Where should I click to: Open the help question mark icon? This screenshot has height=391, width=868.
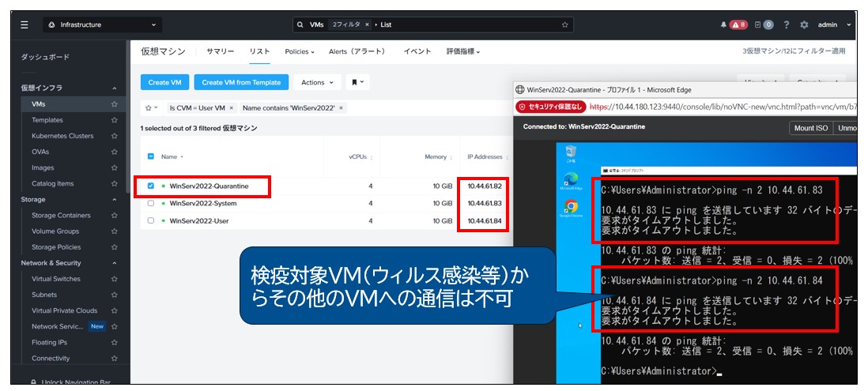[787, 24]
